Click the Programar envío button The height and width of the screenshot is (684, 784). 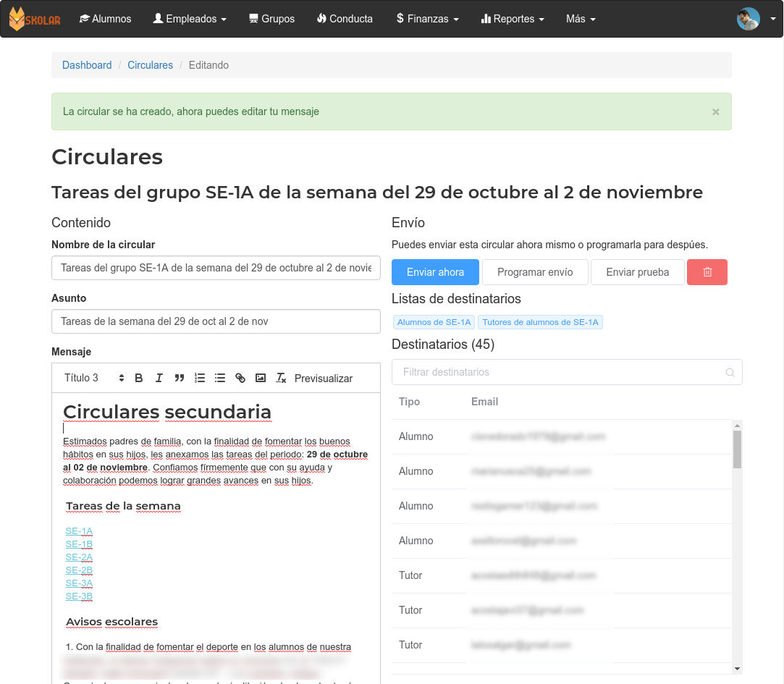coord(535,272)
